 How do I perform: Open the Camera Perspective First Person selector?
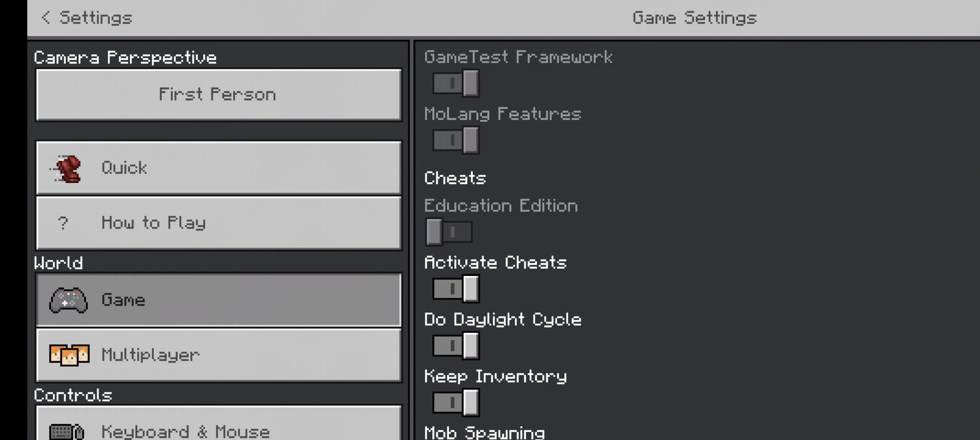[219, 95]
